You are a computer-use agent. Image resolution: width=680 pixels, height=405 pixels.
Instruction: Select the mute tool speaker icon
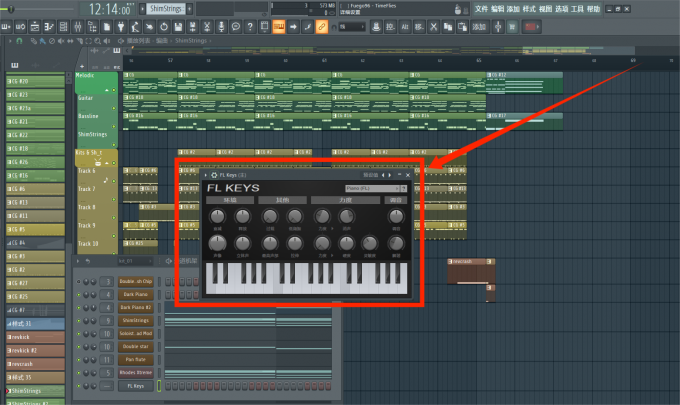[61, 41]
